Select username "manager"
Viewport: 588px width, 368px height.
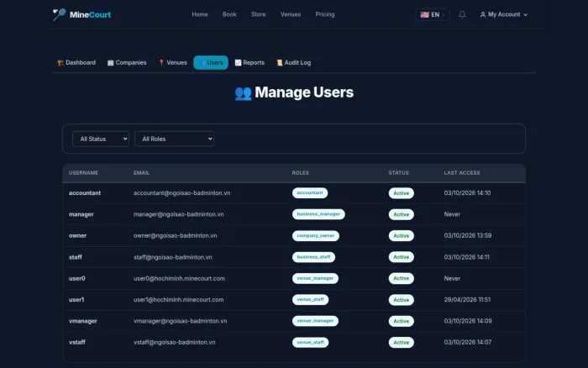tap(81, 214)
